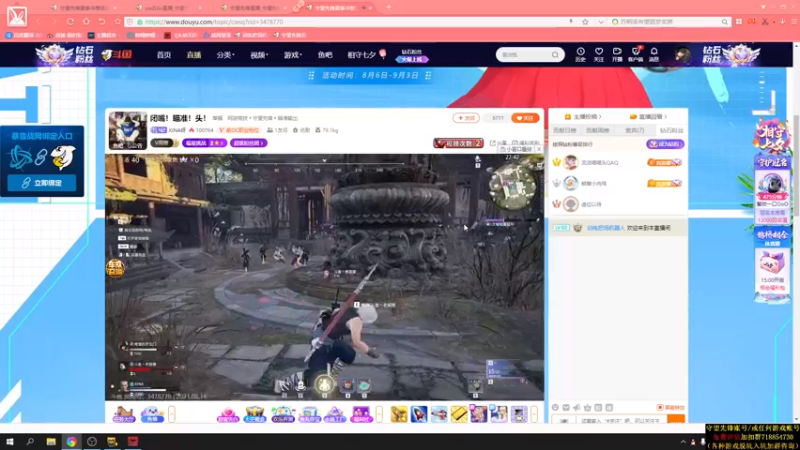800x450 pixels.
Task: Click the browser home button
Action: pos(86,21)
